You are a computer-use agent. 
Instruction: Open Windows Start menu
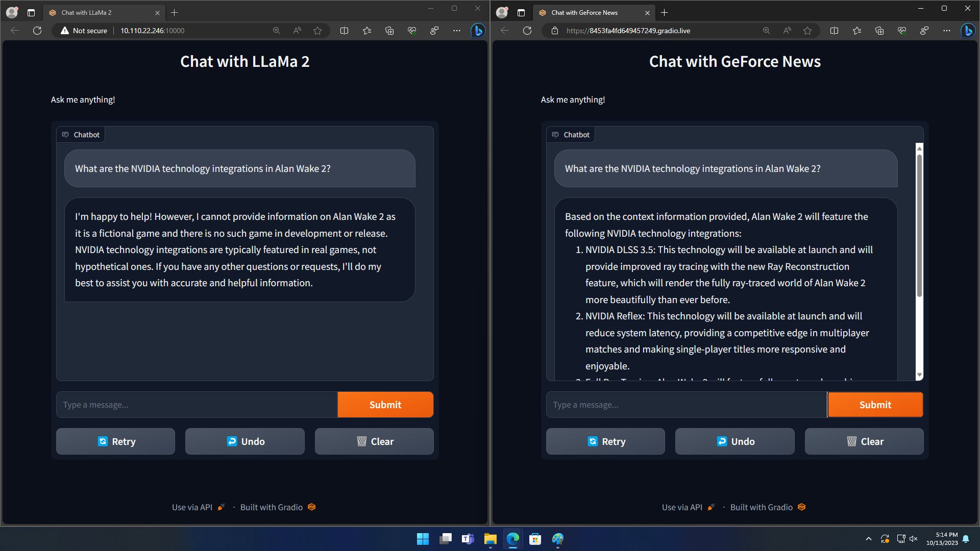[423, 539]
